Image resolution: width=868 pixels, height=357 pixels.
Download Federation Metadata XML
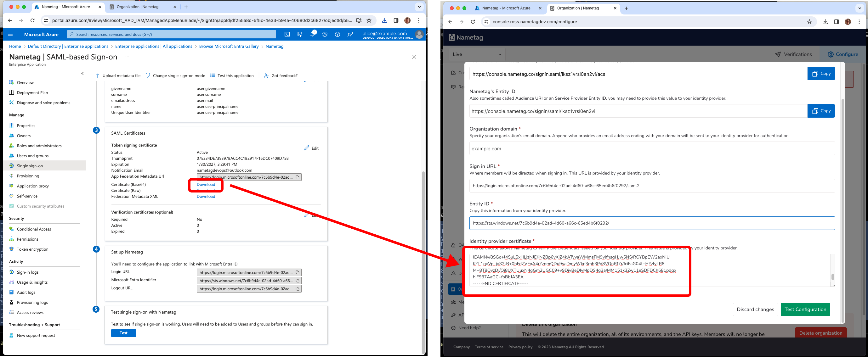coord(206,197)
